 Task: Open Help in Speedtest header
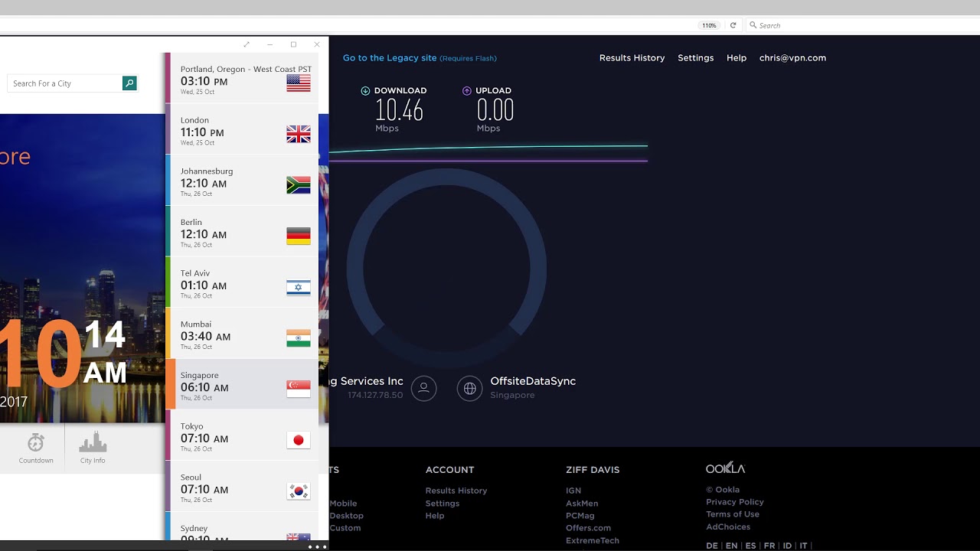(737, 58)
